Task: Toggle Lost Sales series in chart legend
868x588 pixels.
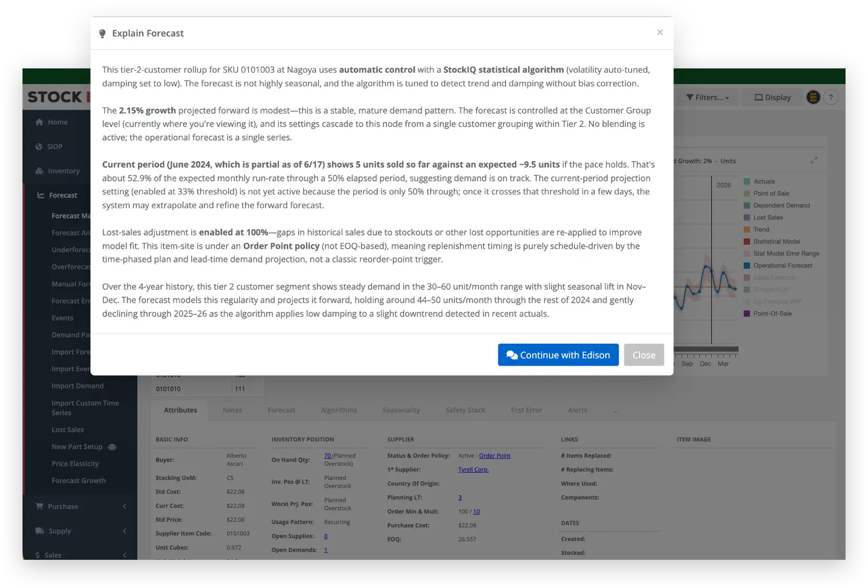Action: click(x=764, y=218)
